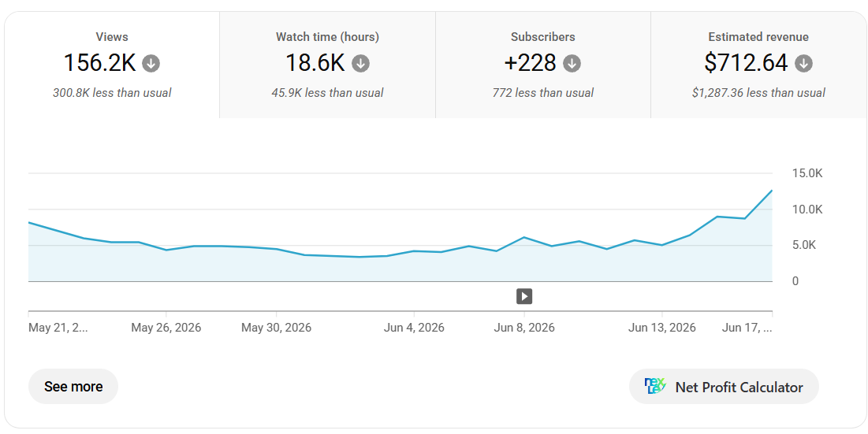Click the down-arrow icon beside 156.2K views
The height and width of the screenshot is (434, 868).
coord(151,64)
